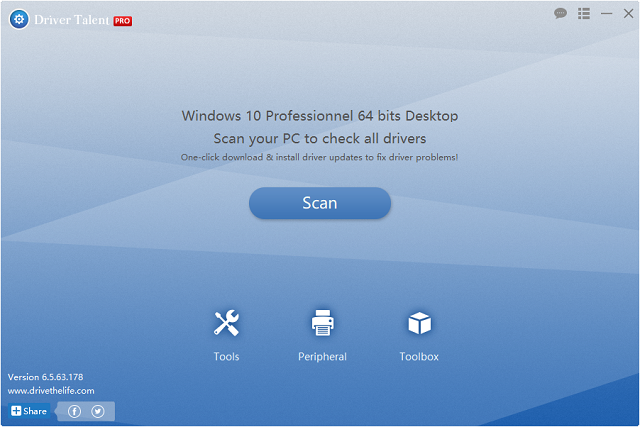The height and width of the screenshot is (427, 640).
Task: Click the Windows 10 Professionnel system text
Action: click(320, 116)
